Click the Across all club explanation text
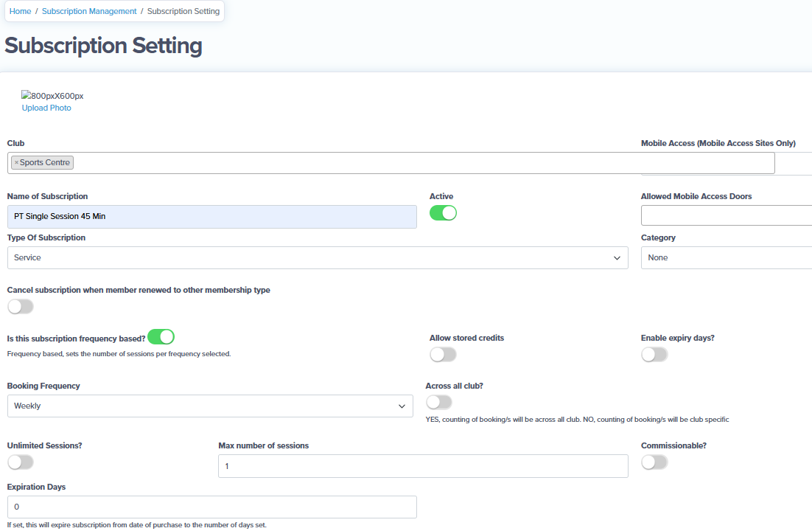Image resolution: width=812 pixels, height=531 pixels. point(577,420)
